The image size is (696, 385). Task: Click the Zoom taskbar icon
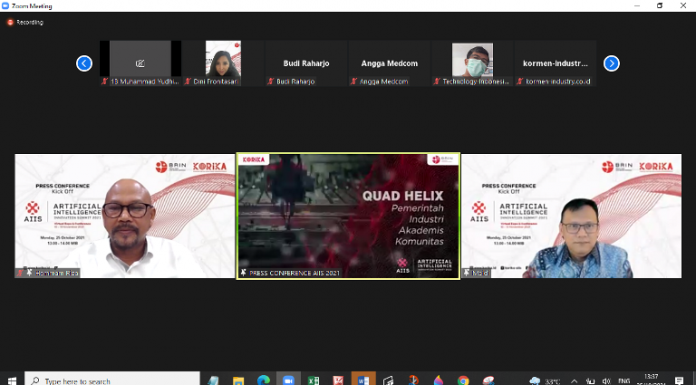click(x=289, y=380)
